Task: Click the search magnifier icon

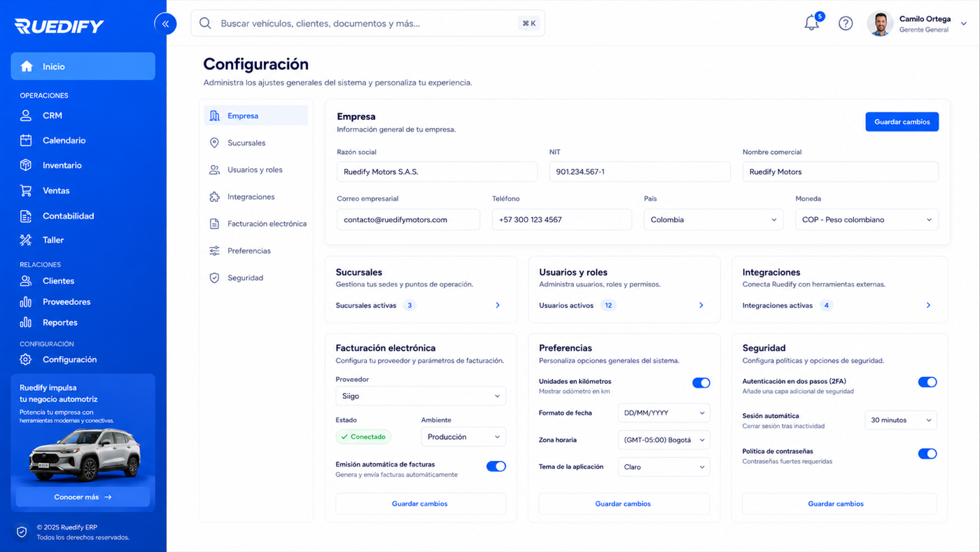Action: (x=205, y=23)
